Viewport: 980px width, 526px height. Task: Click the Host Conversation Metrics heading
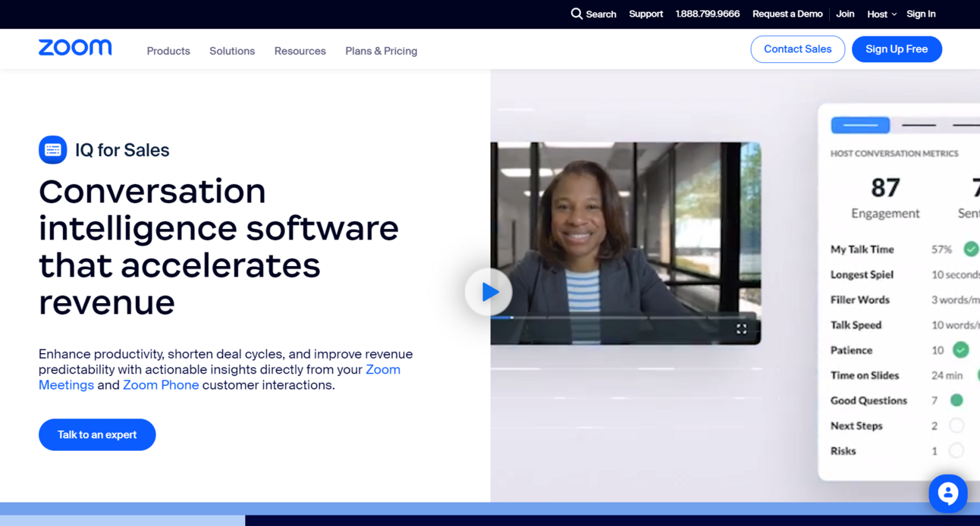point(894,153)
